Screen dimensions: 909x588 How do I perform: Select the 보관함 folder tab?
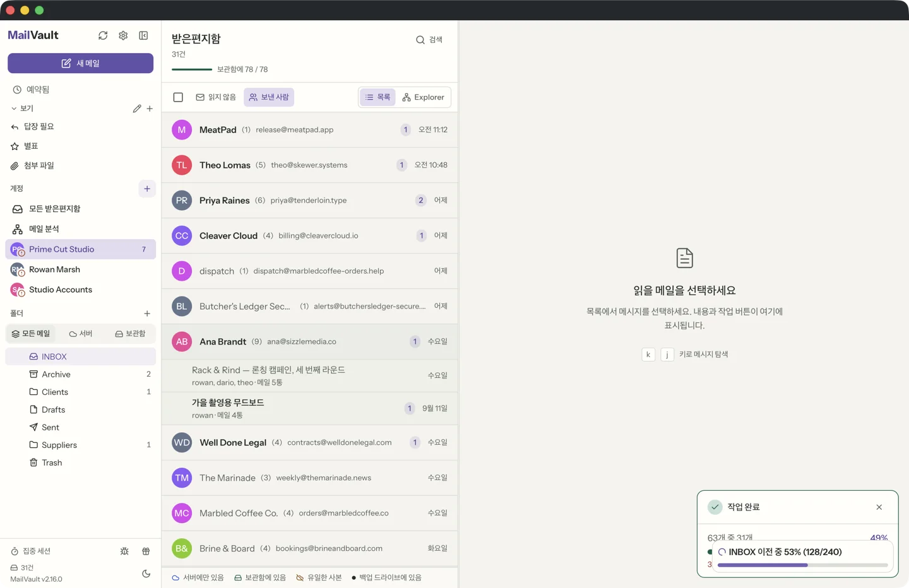click(x=130, y=334)
